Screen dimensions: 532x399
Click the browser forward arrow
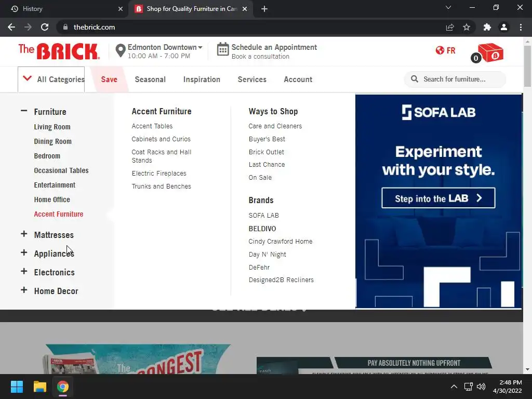click(x=28, y=27)
